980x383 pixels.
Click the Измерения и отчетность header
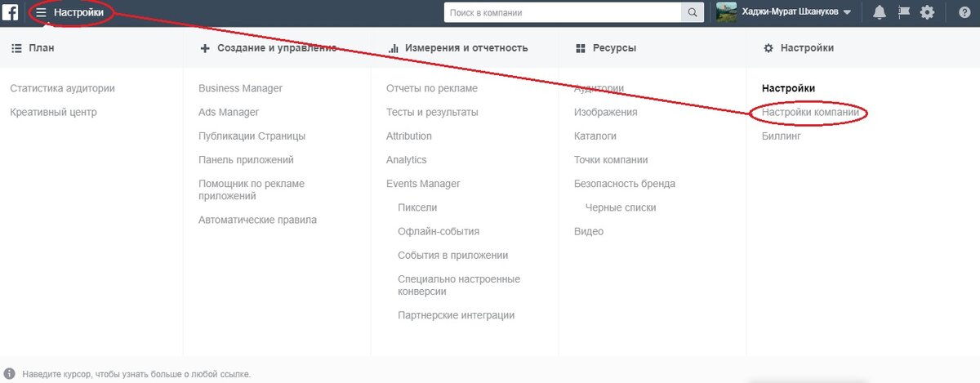(457, 48)
